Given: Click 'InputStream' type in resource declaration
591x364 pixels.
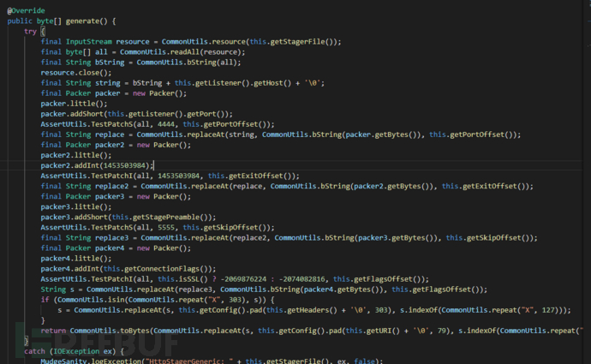Looking at the screenshot, I should 89,41.
